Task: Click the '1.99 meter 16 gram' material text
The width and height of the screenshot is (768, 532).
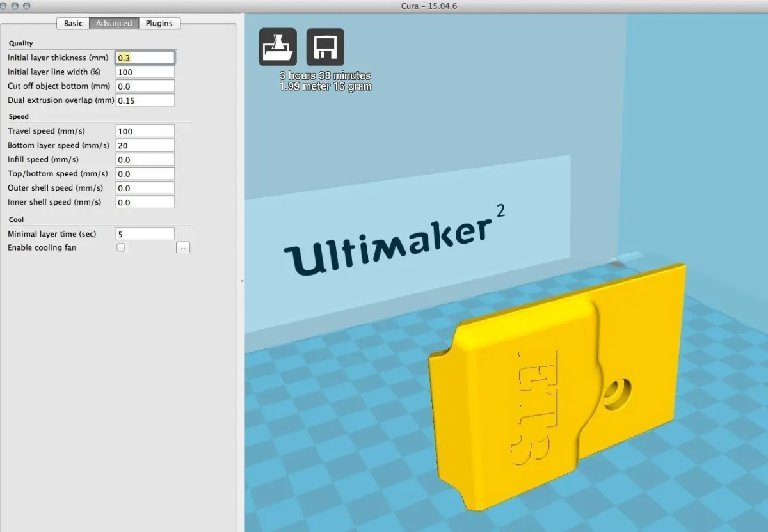Action: point(325,86)
